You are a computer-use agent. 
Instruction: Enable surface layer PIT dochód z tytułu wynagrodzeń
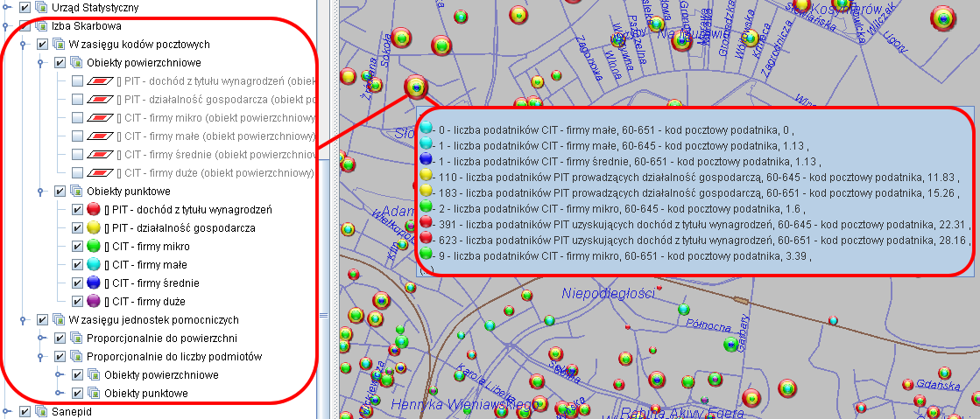pos(77,81)
